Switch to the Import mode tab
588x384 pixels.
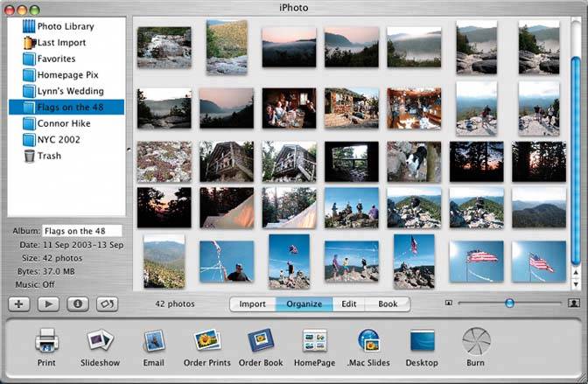[x=252, y=304]
